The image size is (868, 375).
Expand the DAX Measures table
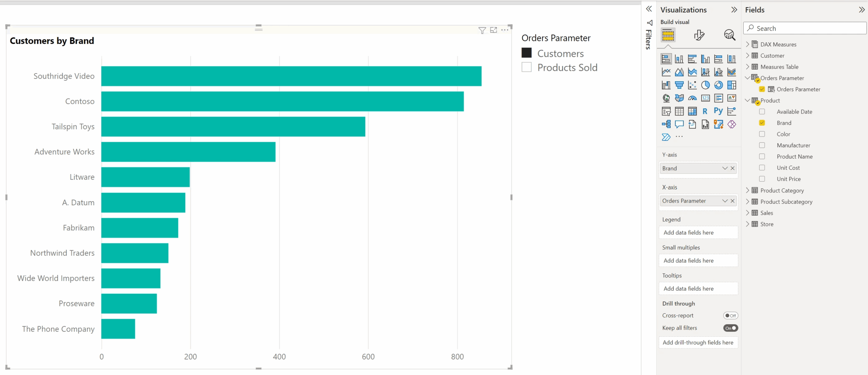coord(747,44)
